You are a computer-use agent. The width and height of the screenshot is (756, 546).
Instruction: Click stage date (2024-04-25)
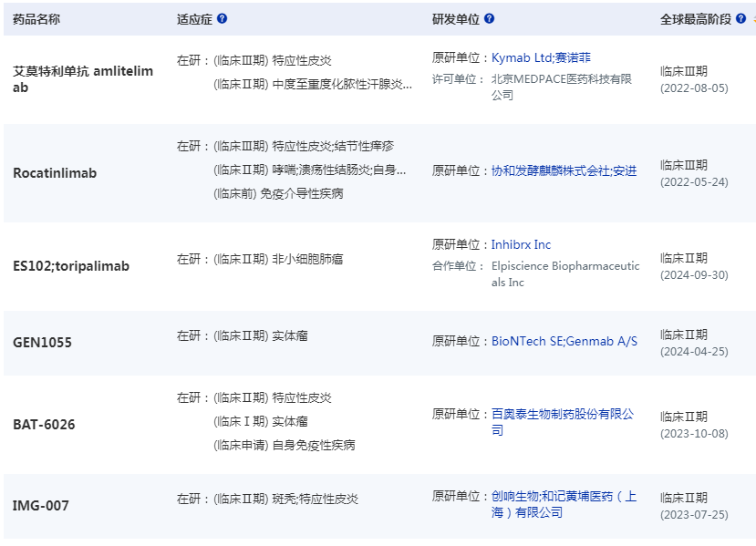694,352
